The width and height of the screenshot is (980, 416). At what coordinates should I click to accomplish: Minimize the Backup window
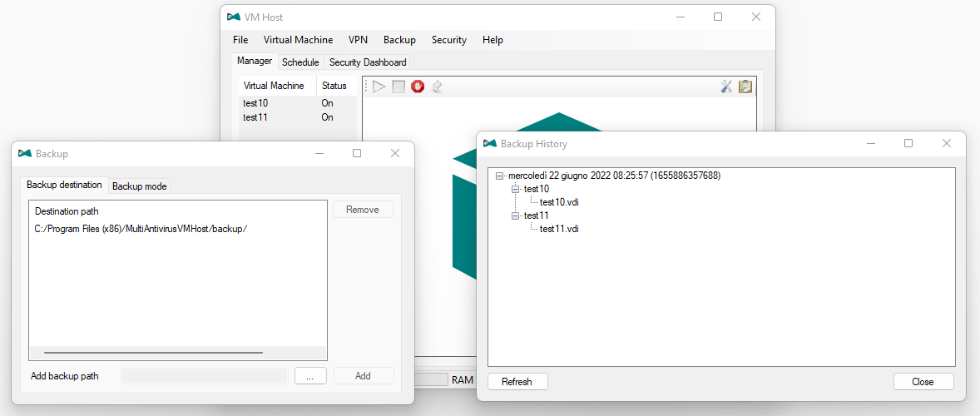pos(319,153)
